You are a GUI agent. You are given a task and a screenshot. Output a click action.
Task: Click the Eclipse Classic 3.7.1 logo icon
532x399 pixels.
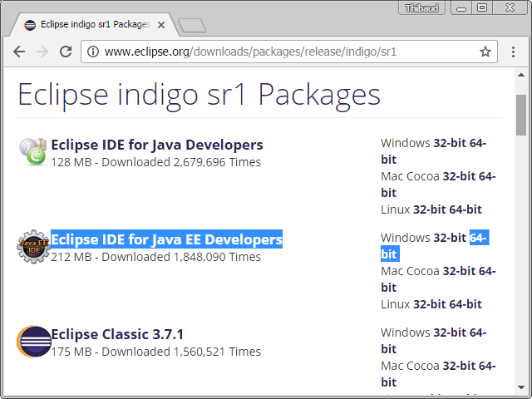point(33,342)
